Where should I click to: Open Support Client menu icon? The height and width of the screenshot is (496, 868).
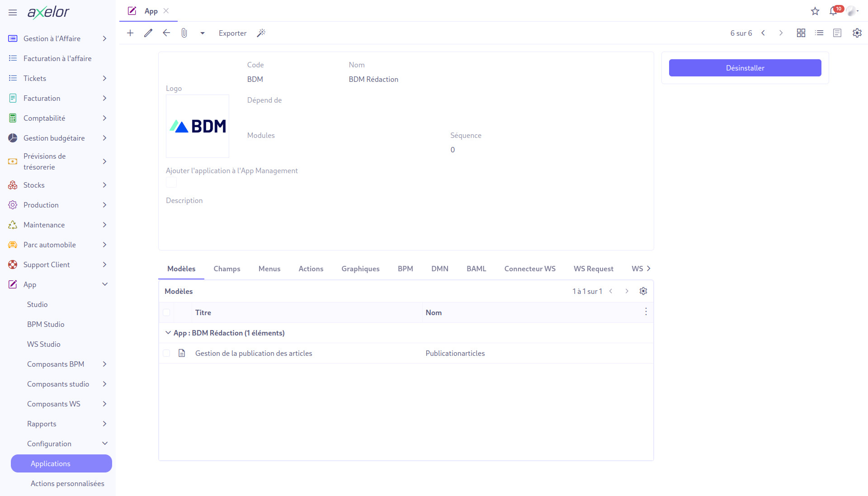coord(13,265)
